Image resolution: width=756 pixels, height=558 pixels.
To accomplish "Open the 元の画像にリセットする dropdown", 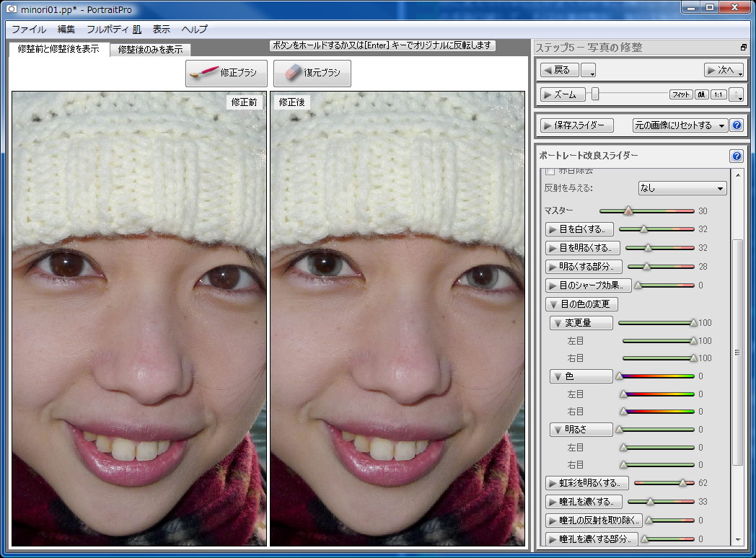I will point(680,125).
